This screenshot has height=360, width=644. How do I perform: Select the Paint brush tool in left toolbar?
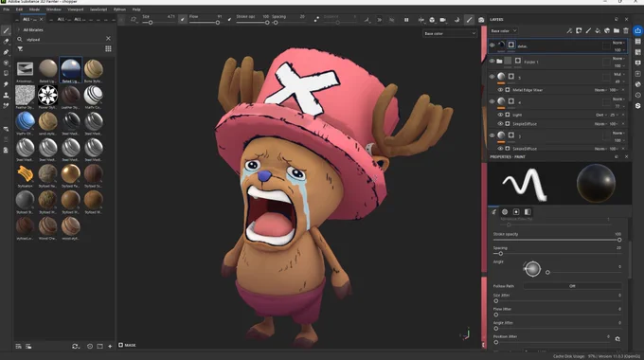click(6, 31)
